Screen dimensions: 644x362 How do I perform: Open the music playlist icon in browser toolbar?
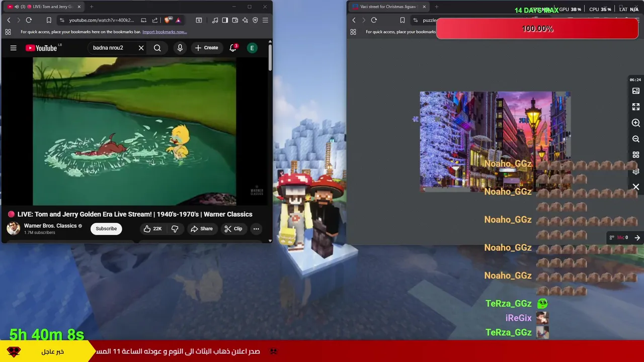[x=215, y=20]
